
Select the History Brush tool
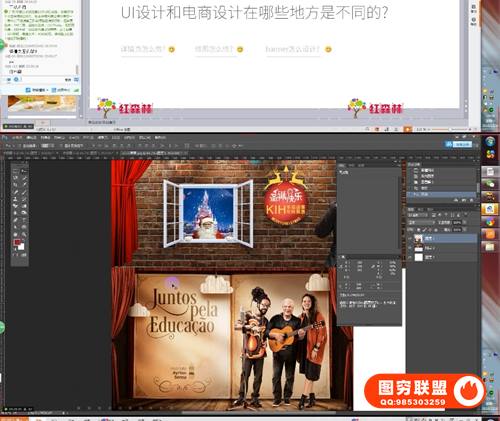(24, 199)
